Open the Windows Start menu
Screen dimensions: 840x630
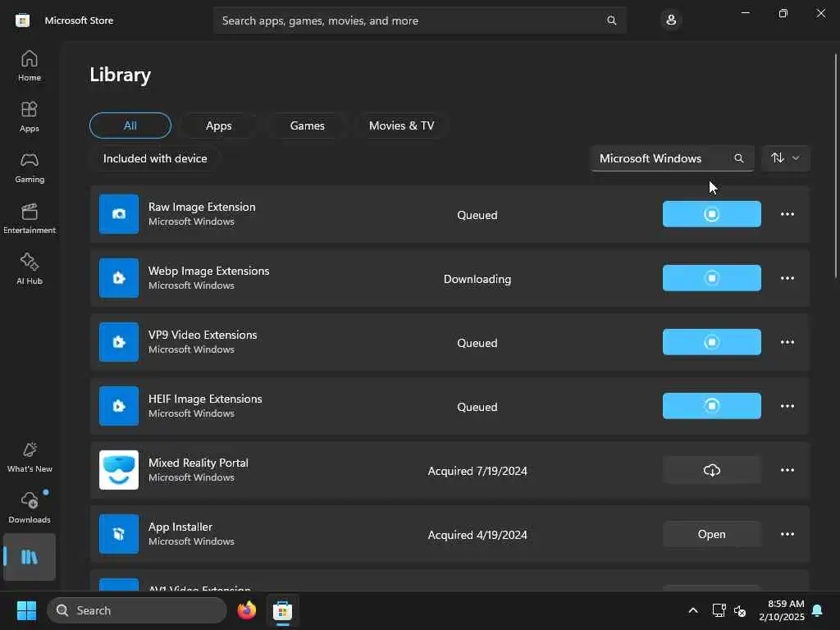(26, 610)
